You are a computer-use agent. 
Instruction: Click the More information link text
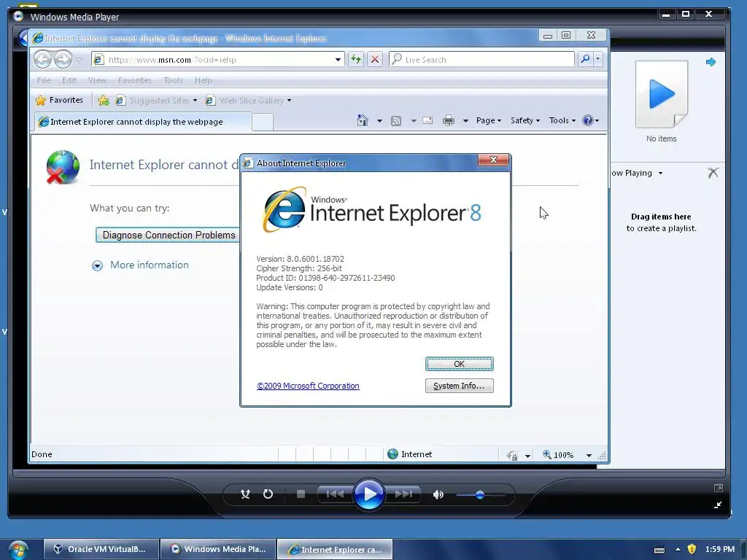coord(149,265)
